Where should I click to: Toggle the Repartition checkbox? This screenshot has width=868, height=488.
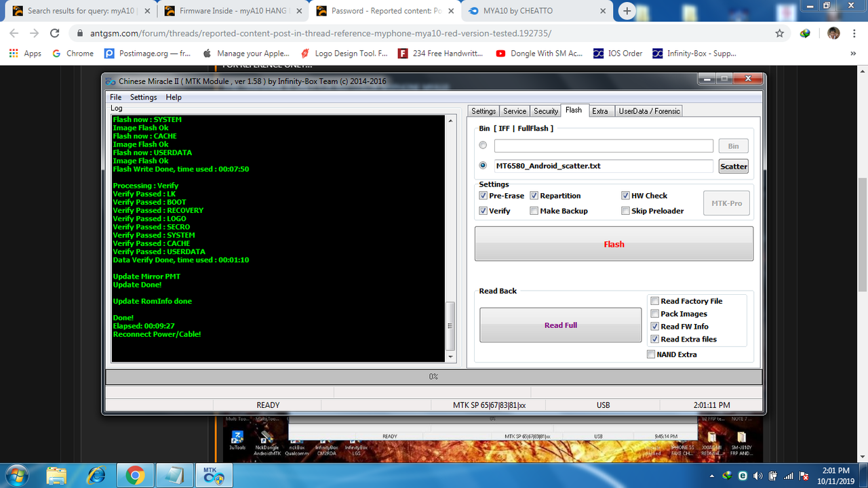pyautogui.click(x=534, y=196)
